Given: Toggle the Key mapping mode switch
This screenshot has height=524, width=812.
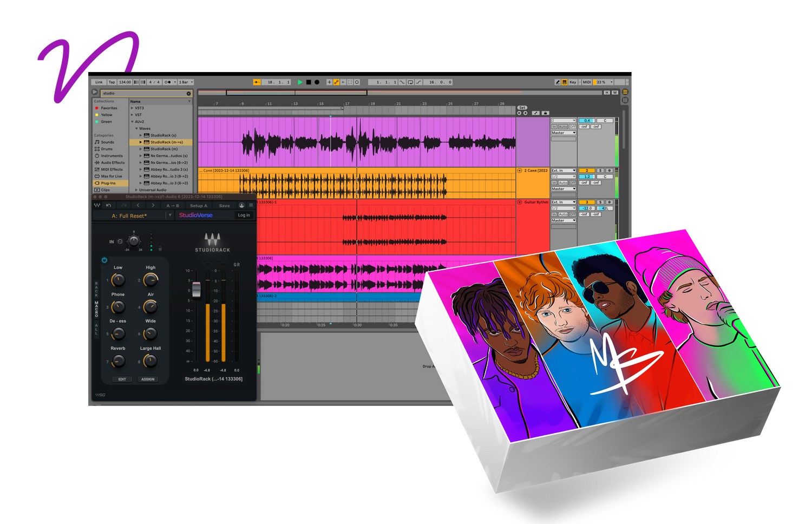Looking at the screenshot, I should click(x=572, y=82).
